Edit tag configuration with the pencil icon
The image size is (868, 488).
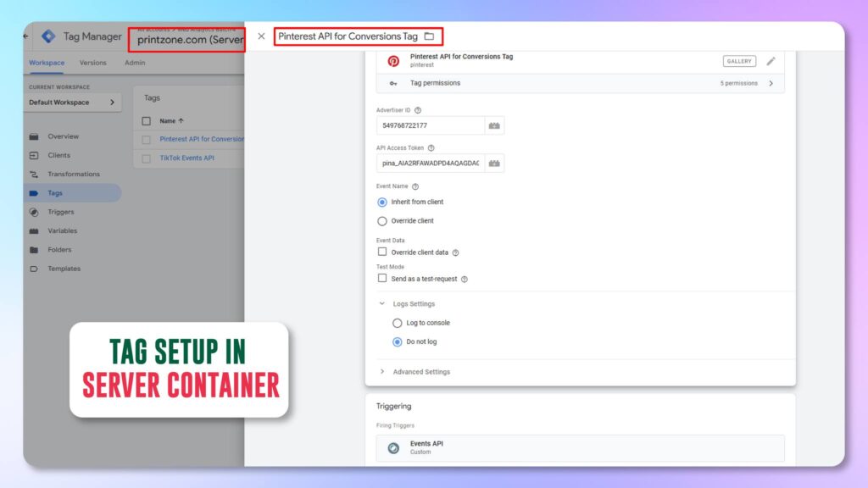771,61
